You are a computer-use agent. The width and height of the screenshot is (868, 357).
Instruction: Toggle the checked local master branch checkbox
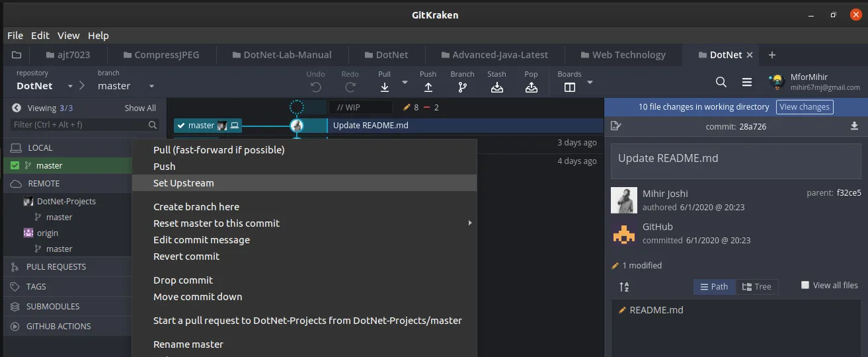pyautogui.click(x=15, y=165)
